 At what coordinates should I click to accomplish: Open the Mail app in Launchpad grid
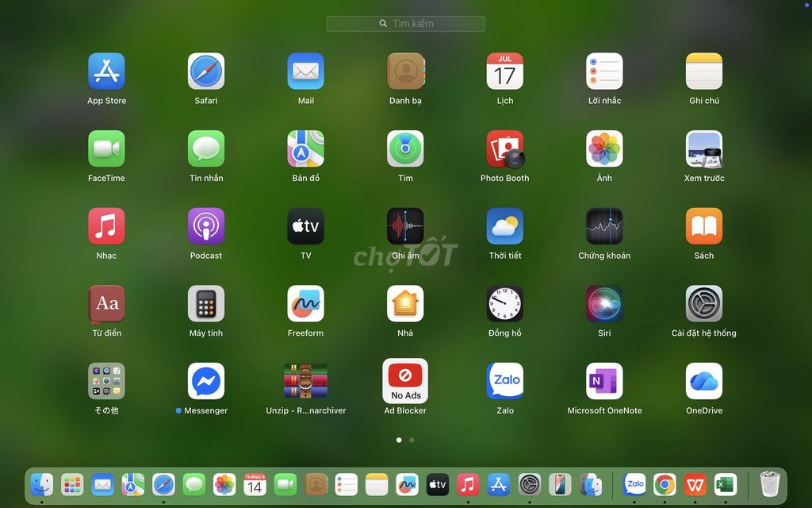pos(305,71)
